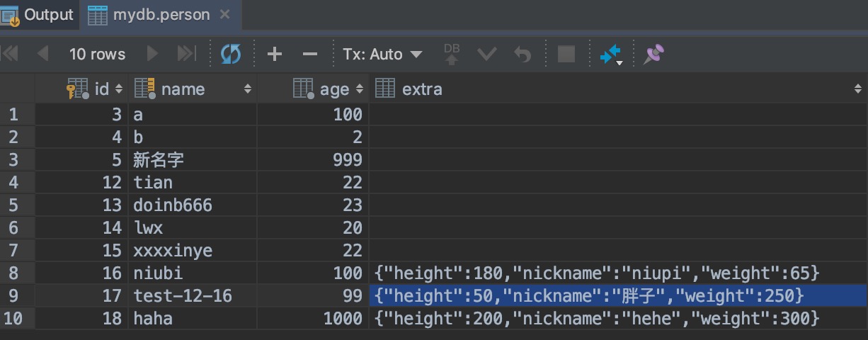Open the compare data blue arrows dropdown
Image resolution: width=868 pixels, height=340 pixels.
pos(611,55)
